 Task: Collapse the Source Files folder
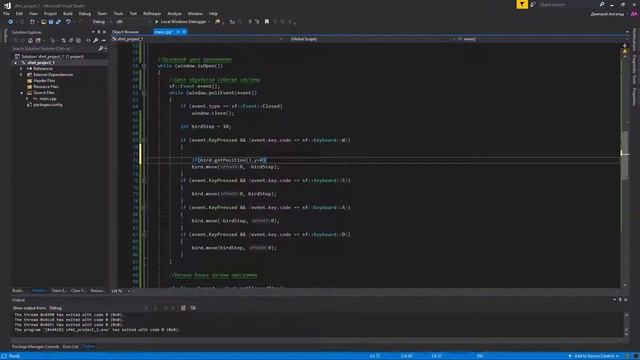(x=21, y=93)
